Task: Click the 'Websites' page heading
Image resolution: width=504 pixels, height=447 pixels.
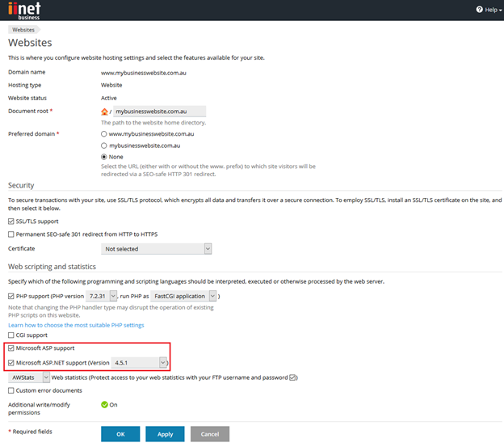Action: tap(30, 43)
